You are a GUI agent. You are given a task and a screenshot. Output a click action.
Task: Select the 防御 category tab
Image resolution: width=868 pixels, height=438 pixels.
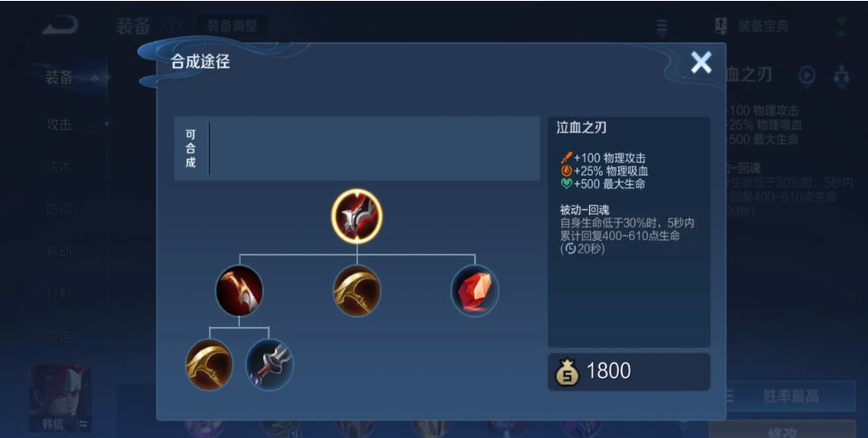click(x=59, y=209)
